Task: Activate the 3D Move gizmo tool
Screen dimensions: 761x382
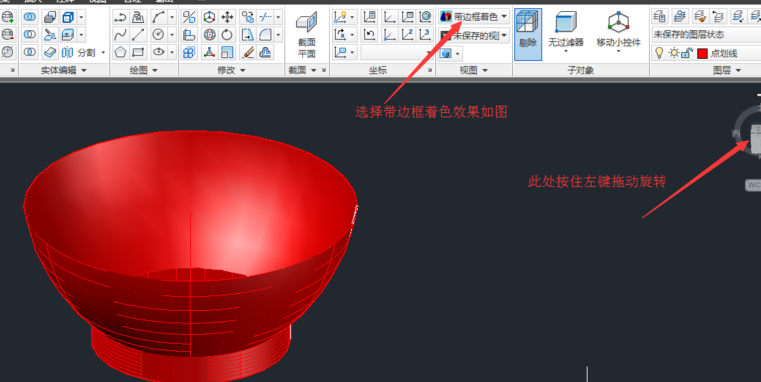Action: coord(209,17)
